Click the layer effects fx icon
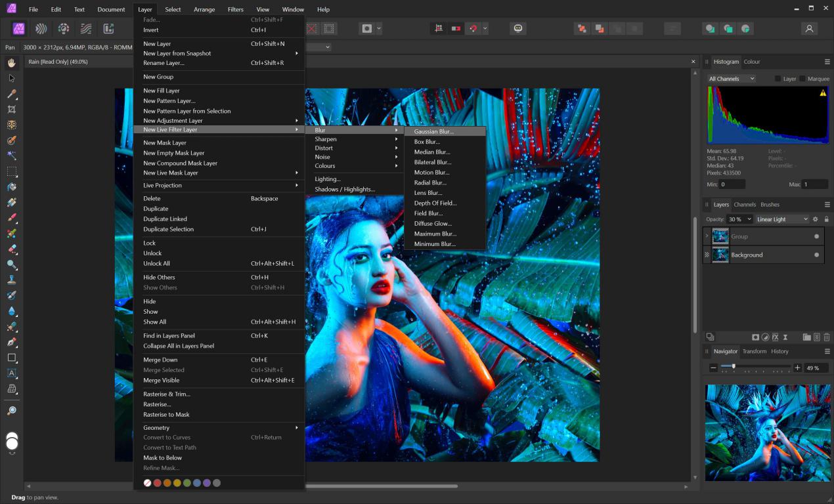 tap(775, 337)
